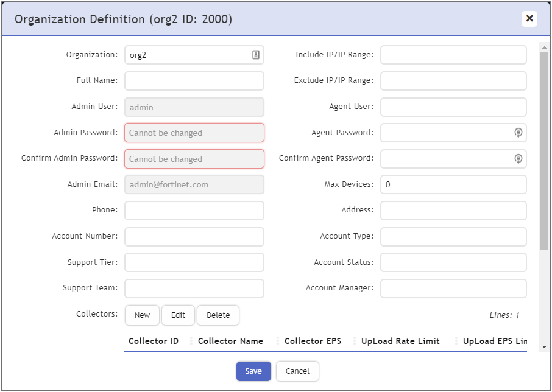
Task: Click the sort icon next to Collector EPS
Action: (x=356, y=341)
